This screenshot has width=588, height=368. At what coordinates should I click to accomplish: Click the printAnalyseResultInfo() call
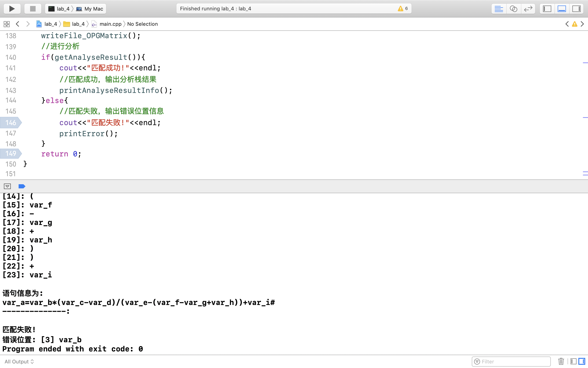pos(116,90)
